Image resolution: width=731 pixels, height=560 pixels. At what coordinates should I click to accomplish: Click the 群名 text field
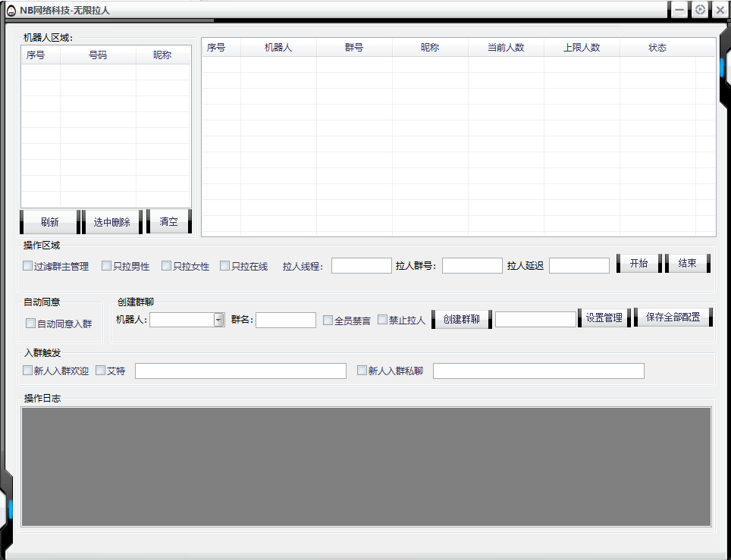pos(286,320)
